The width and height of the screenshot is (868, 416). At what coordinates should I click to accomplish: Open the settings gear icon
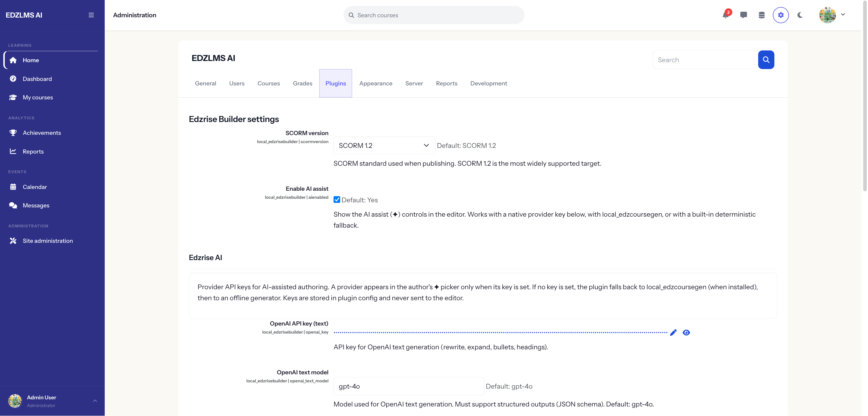(x=780, y=15)
